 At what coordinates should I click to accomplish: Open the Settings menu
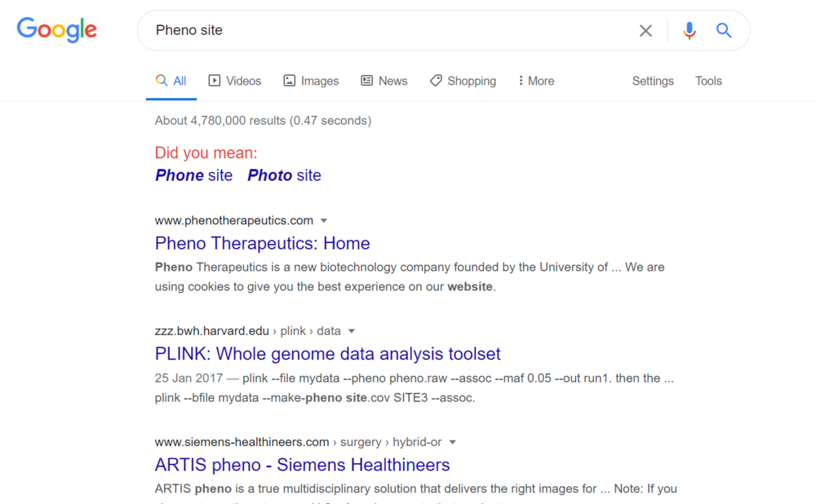tap(653, 81)
